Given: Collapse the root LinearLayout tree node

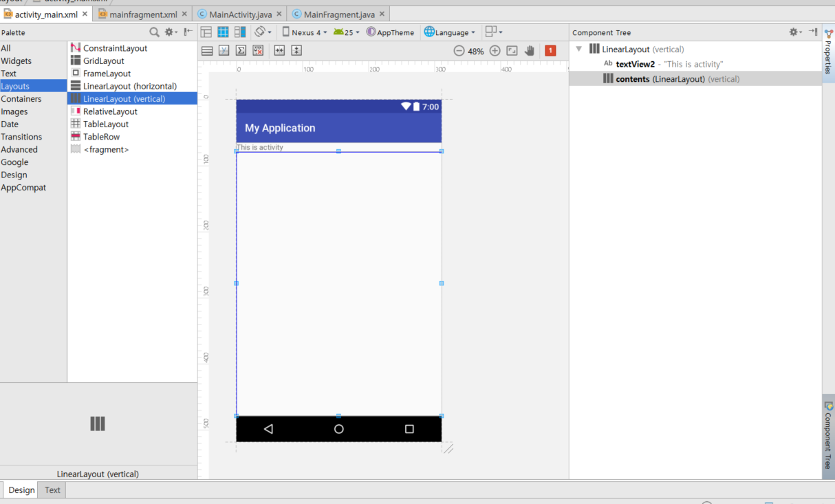Looking at the screenshot, I should pyautogui.click(x=578, y=49).
